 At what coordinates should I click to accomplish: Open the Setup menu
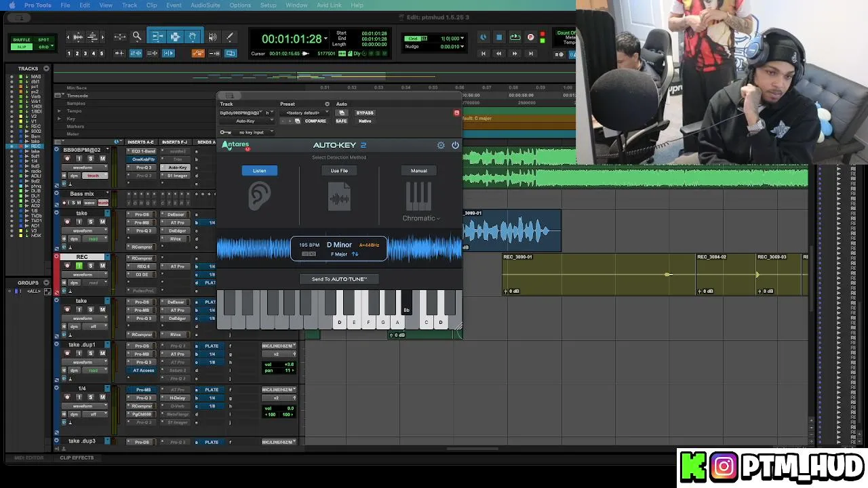[269, 5]
